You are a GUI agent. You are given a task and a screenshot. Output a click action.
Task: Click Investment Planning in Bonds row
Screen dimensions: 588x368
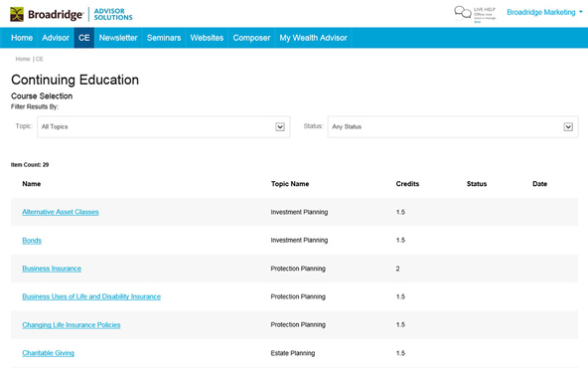[299, 240]
